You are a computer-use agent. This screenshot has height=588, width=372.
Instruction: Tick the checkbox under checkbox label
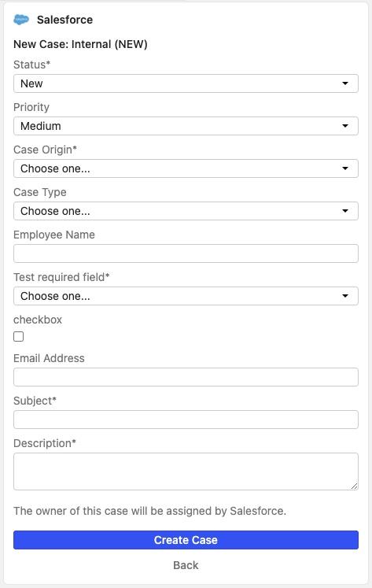(18, 336)
